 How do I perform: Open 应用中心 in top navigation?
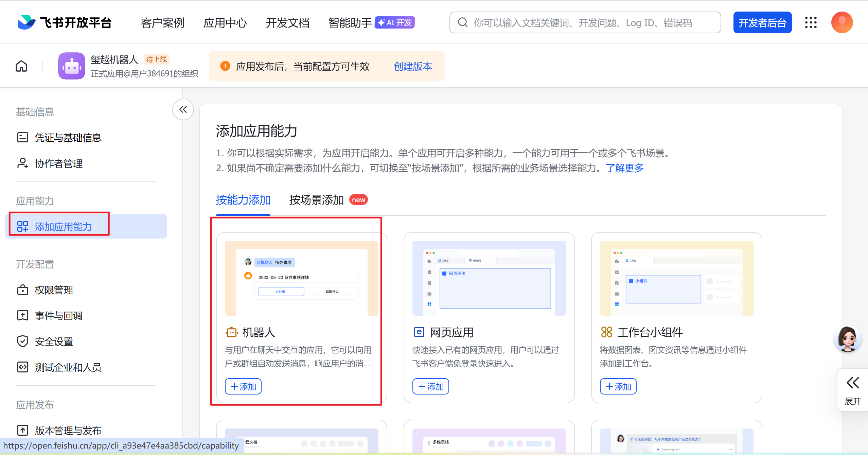(x=225, y=23)
